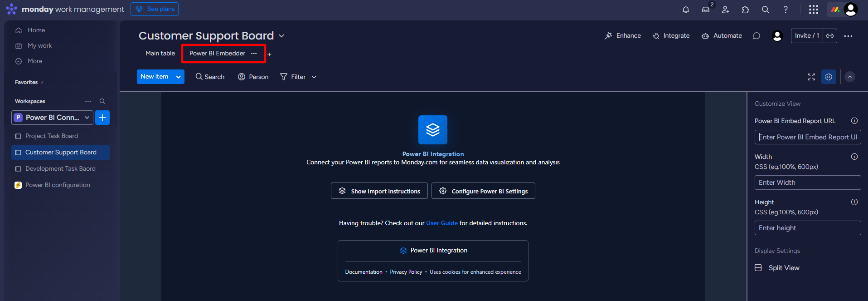
Task: Open the user profile avatar
Action: point(851,9)
